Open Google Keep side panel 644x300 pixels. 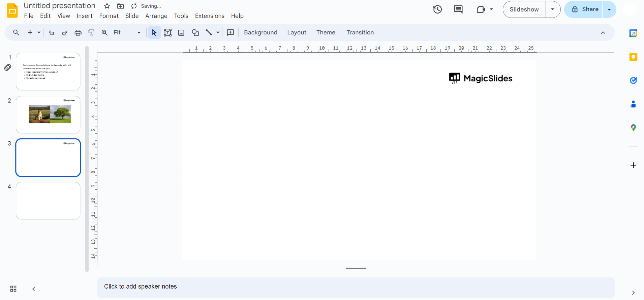pos(633,57)
